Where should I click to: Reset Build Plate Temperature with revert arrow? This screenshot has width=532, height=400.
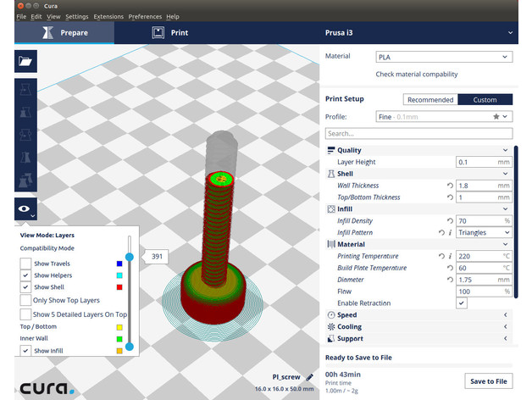tap(450, 268)
